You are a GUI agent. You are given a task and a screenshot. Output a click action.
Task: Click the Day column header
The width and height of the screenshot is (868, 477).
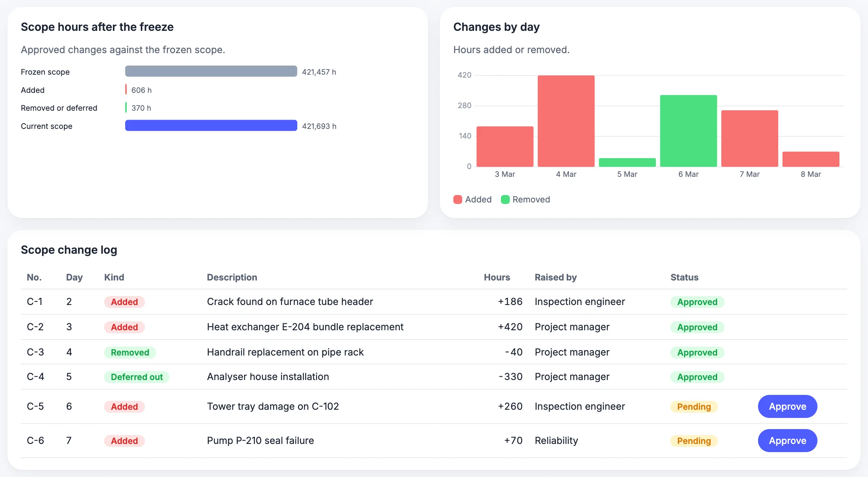[74, 278]
